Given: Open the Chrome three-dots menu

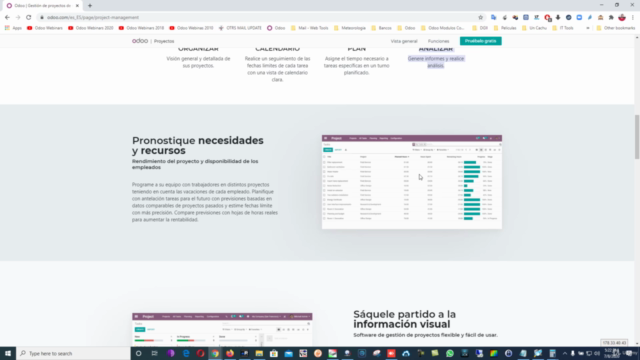Looking at the screenshot, I should point(633,18).
